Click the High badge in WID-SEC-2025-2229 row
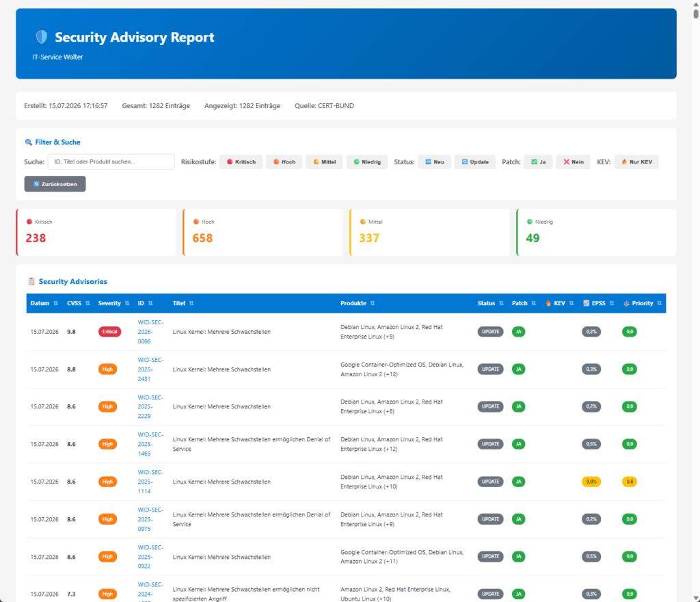The width and height of the screenshot is (700, 602). 107,406
